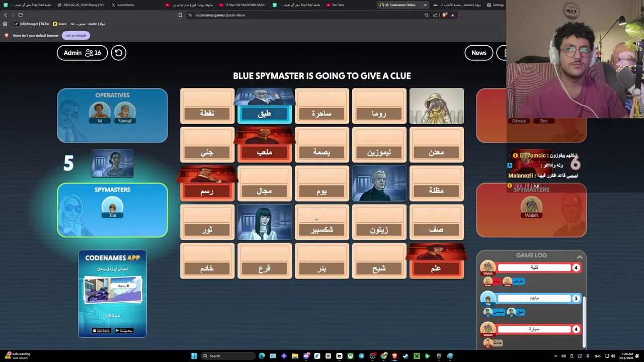Open the Brave Shields lion icon
This screenshot has width=644, height=362.
tap(444, 15)
